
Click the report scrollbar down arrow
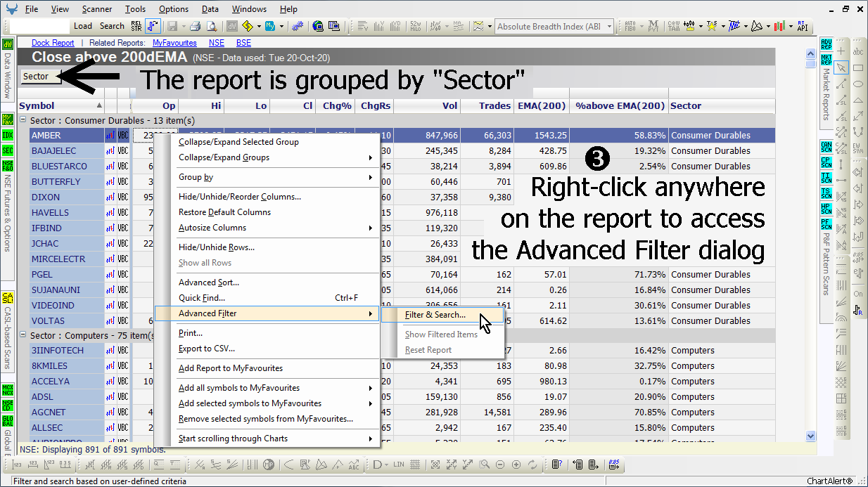(810, 436)
